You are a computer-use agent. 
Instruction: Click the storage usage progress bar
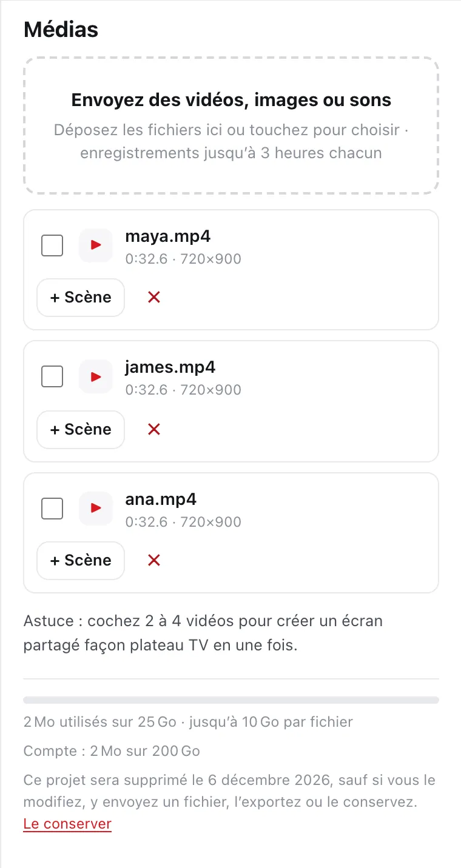pyautogui.click(x=231, y=700)
